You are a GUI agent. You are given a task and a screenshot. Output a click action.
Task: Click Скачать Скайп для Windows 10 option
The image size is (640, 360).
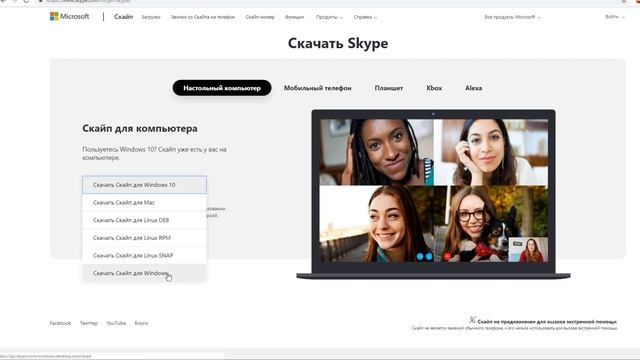pyautogui.click(x=144, y=185)
